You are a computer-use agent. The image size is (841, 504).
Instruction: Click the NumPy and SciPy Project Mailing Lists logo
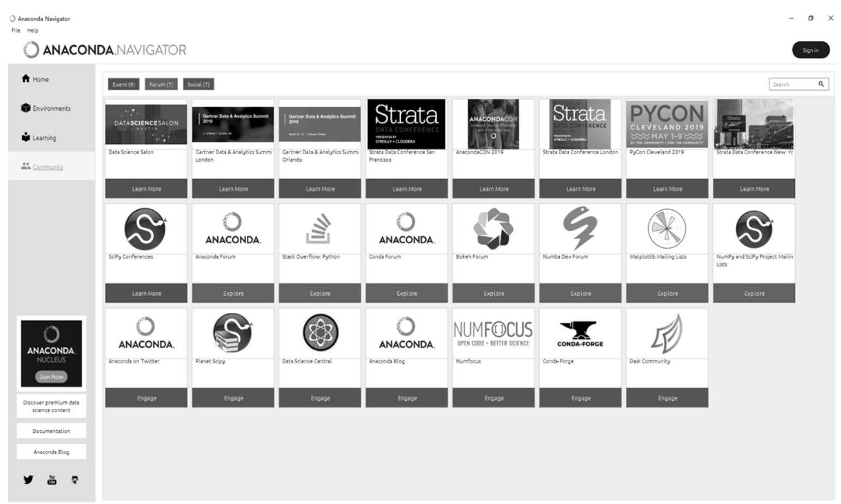pyautogui.click(x=754, y=229)
